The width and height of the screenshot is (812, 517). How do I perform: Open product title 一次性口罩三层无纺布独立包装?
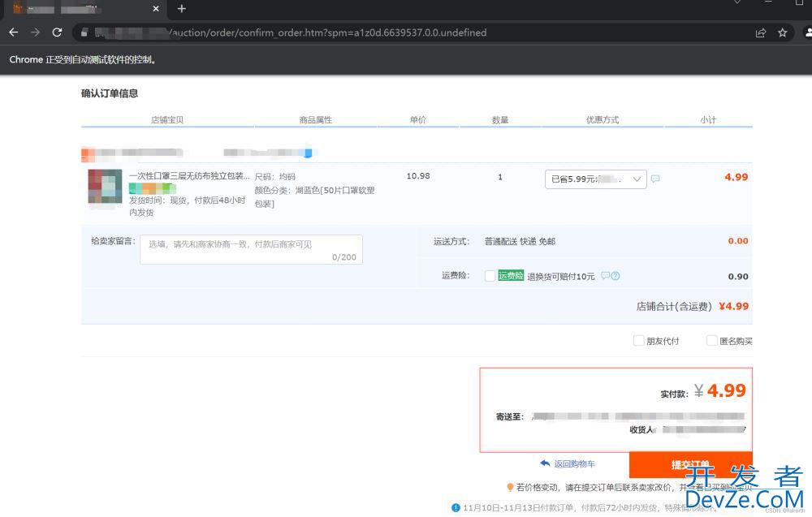click(189, 176)
